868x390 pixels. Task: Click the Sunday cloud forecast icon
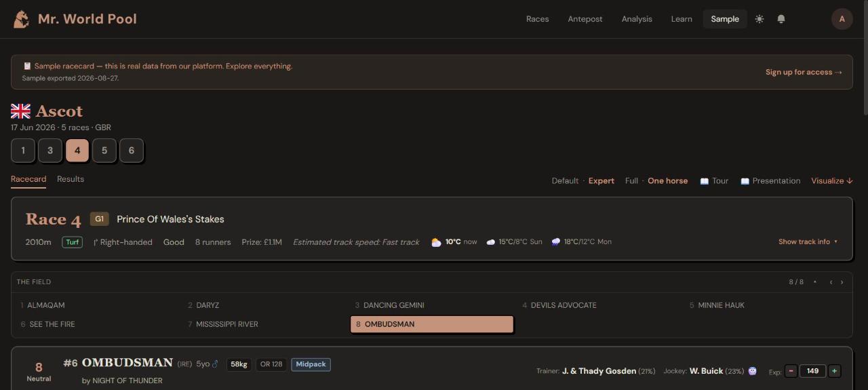(491, 242)
